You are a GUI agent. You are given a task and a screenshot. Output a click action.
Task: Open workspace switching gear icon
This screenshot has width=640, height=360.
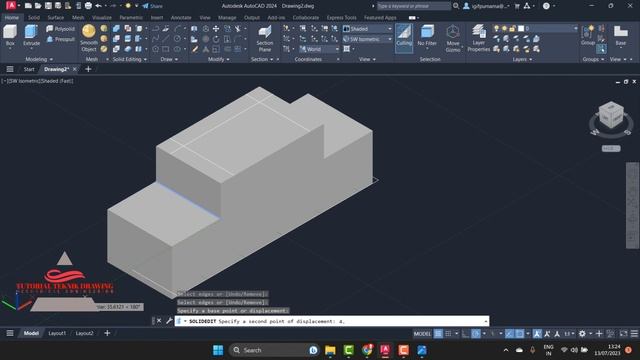pos(582,333)
